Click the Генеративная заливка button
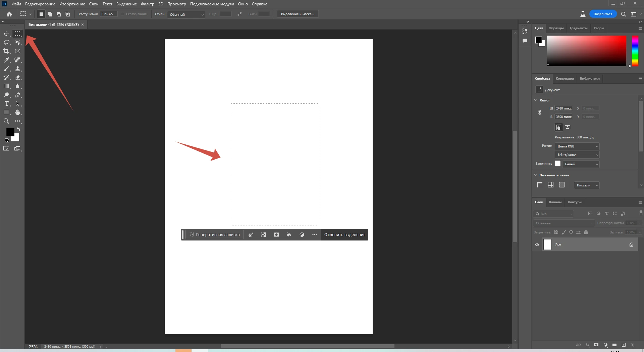The height and width of the screenshot is (352, 644). (x=215, y=235)
